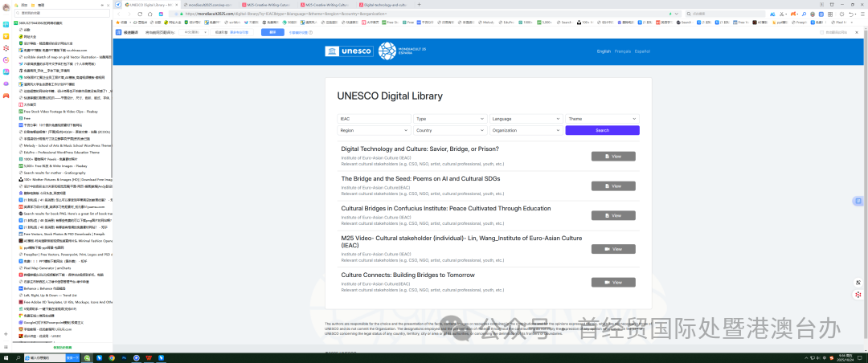Switch to the mondiacult2025.com/wp-co tab
868x363 pixels.
click(x=209, y=5)
